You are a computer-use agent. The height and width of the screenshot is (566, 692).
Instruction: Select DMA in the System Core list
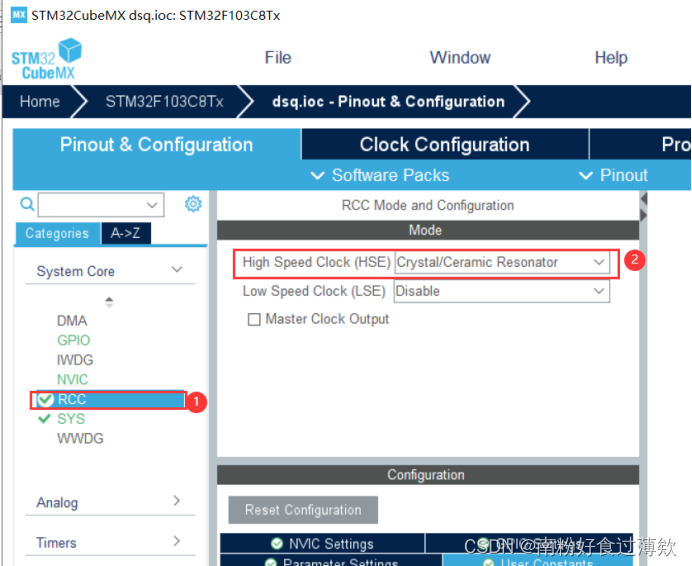[72, 321]
